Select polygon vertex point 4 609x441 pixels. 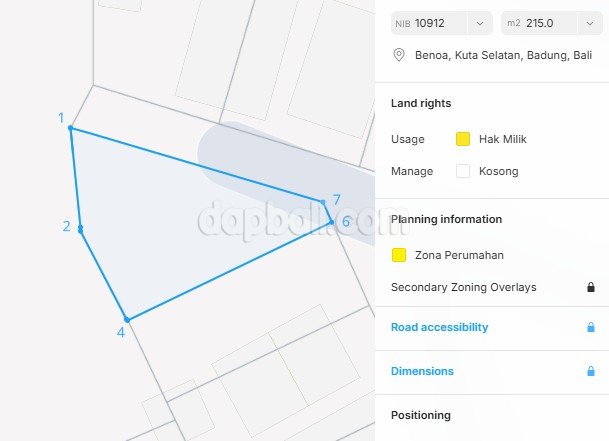[127, 319]
